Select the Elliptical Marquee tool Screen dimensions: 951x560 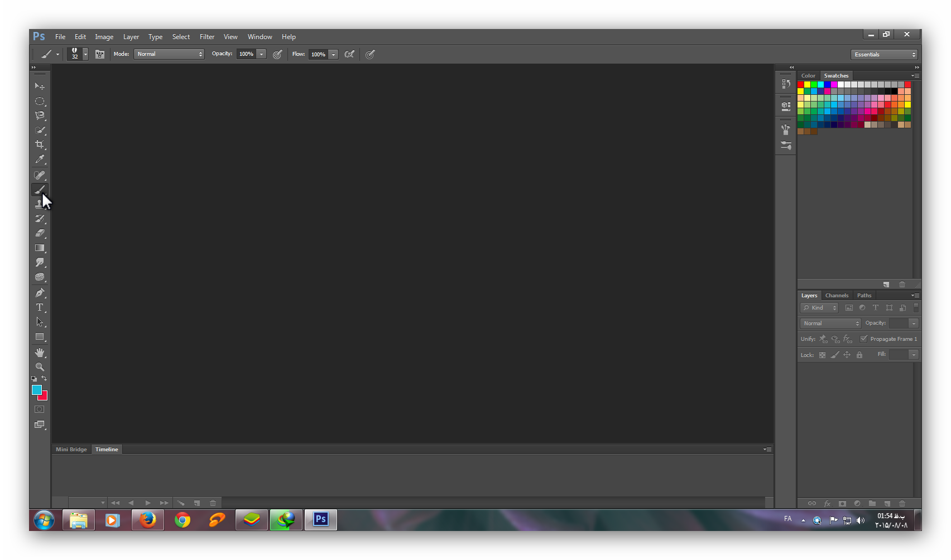pos(40,101)
